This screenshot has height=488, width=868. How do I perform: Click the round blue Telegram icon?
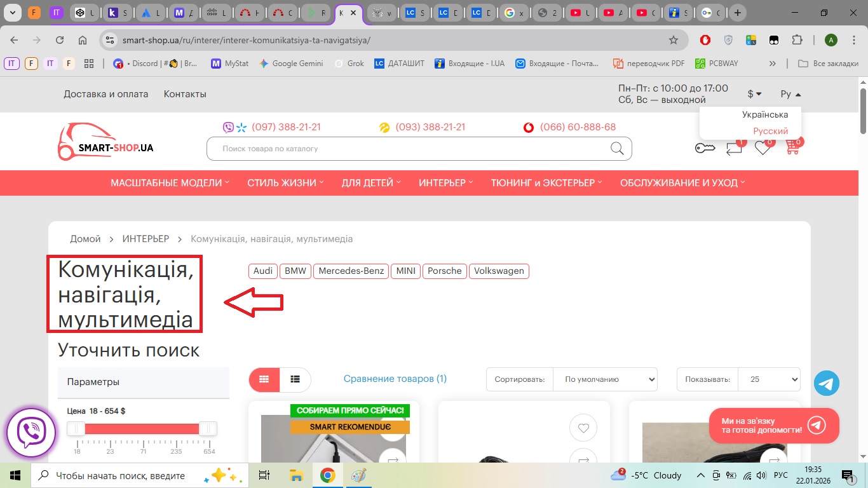tap(827, 383)
